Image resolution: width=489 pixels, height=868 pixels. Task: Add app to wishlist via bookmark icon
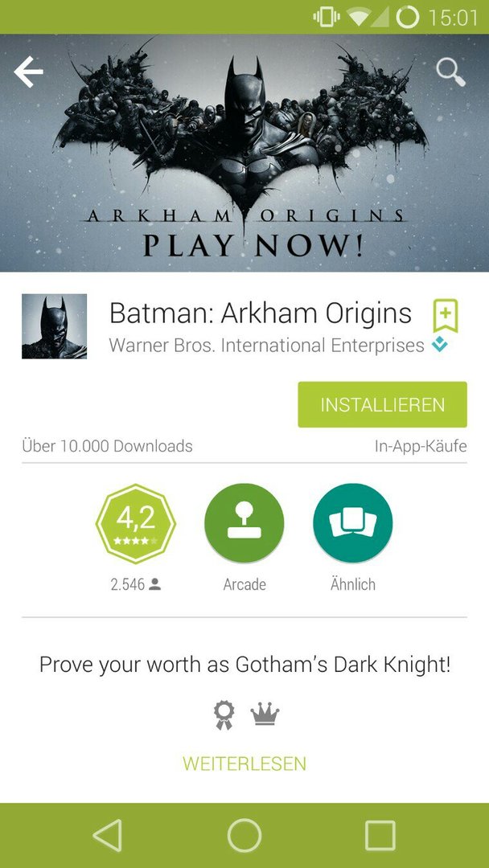click(446, 316)
